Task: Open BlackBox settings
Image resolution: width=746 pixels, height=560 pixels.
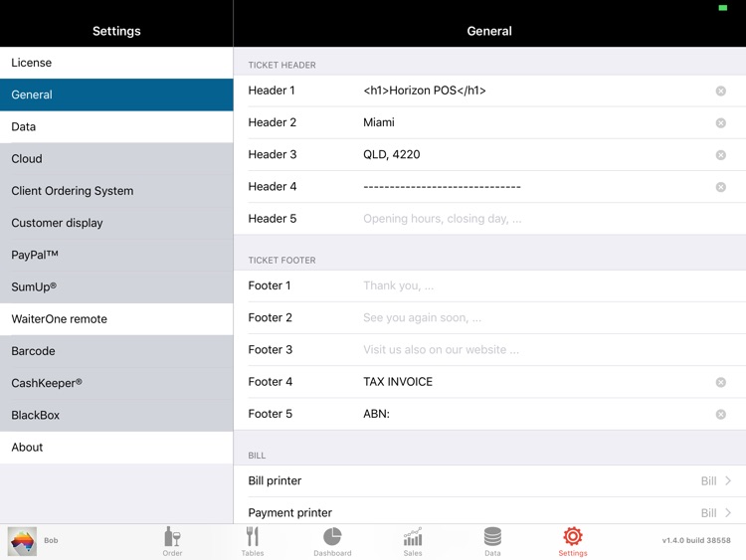Action: click(116, 415)
